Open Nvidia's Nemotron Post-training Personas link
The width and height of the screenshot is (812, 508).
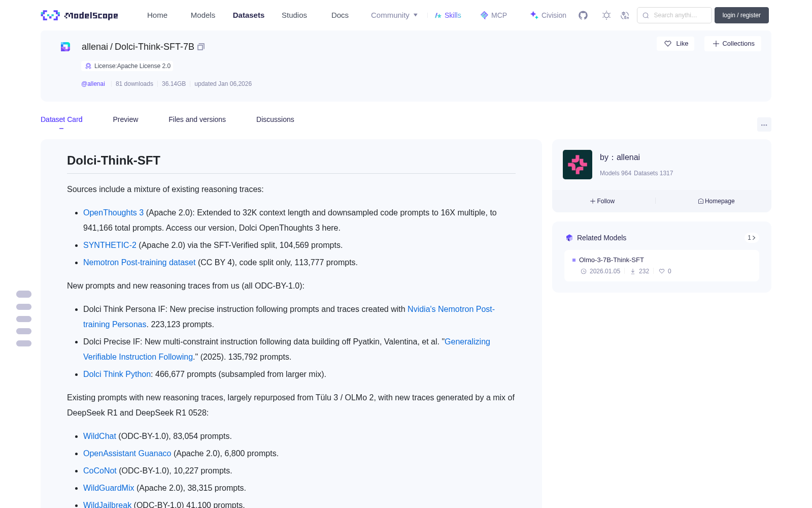451,309
